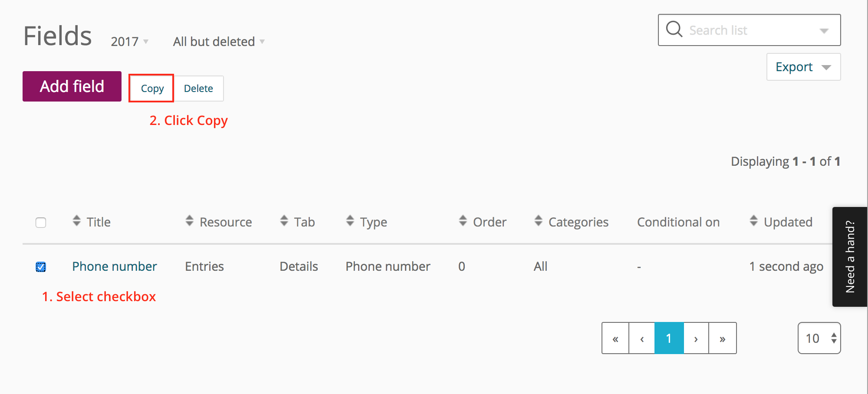Toggle the select-all checkbox in header
Image resolution: width=868 pixels, height=394 pixels.
tap(41, 223)
